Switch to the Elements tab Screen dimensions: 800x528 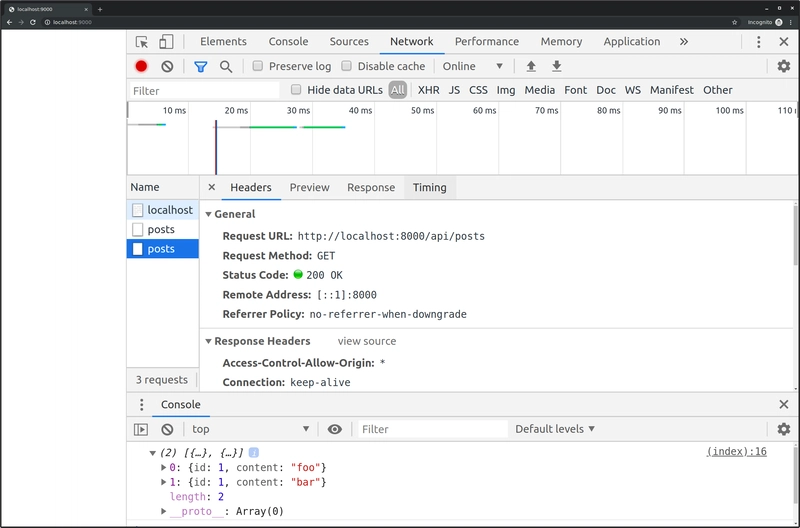(x=223, y=42)
